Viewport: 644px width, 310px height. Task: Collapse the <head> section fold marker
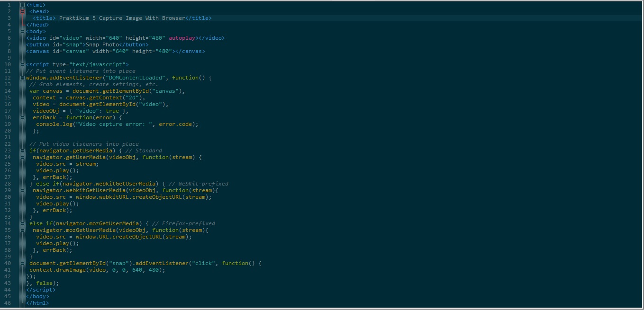click(x=21, y=11)
